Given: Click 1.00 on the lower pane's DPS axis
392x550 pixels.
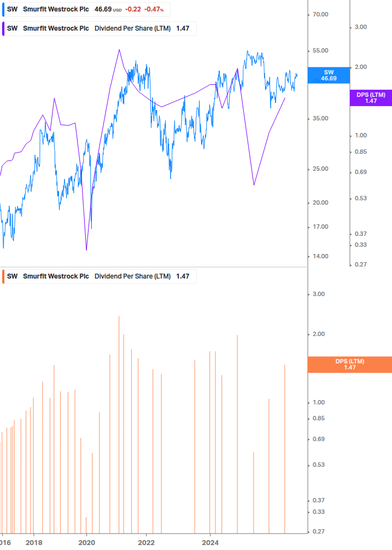Looking at the screenshot, I should point(319,402).
